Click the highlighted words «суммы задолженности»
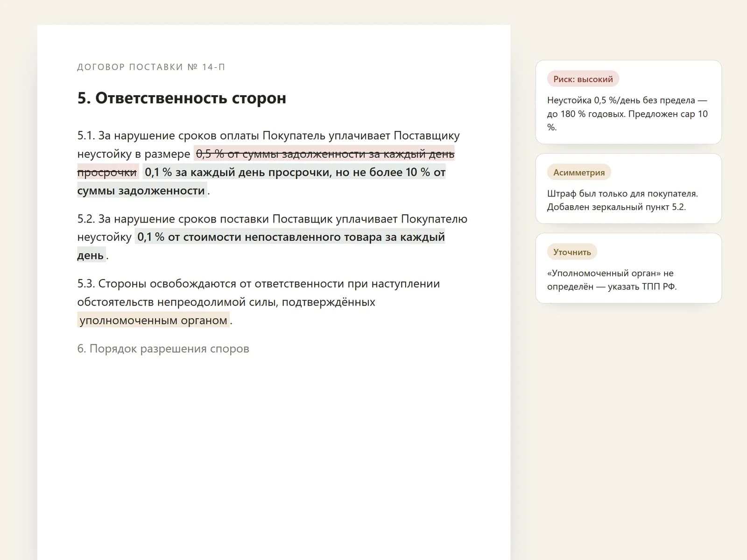 (x=141, y=190)
